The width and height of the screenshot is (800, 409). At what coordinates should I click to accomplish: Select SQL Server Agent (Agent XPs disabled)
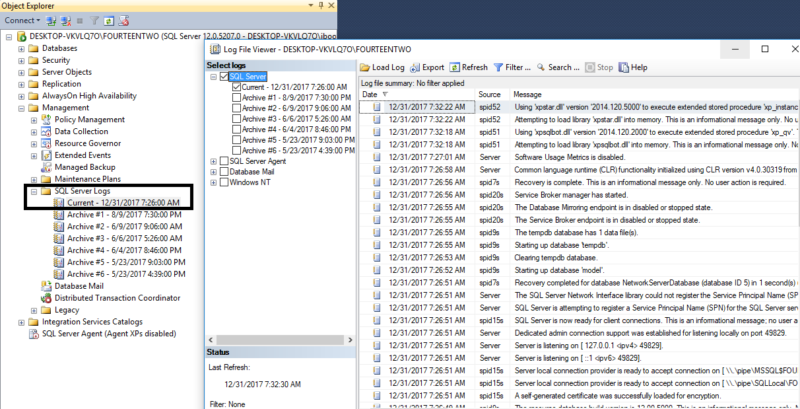(109, 334)
